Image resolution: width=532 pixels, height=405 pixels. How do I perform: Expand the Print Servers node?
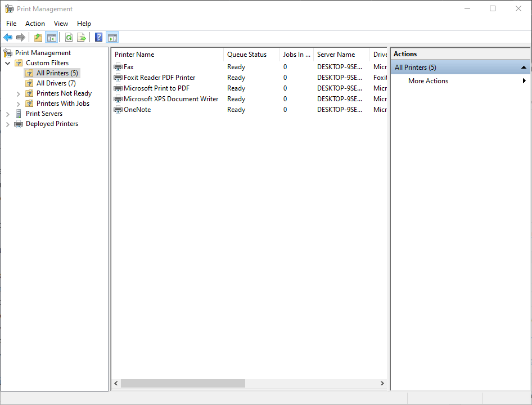(x=8, y=114)
